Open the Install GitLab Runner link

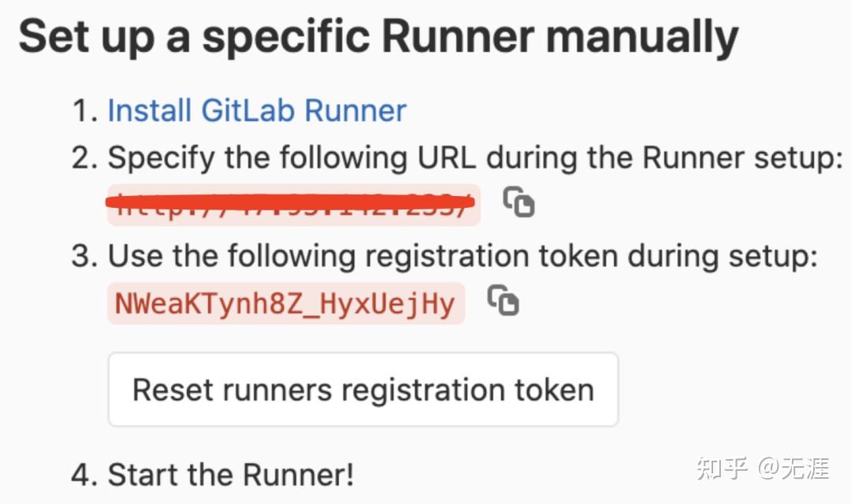point(257,110)
